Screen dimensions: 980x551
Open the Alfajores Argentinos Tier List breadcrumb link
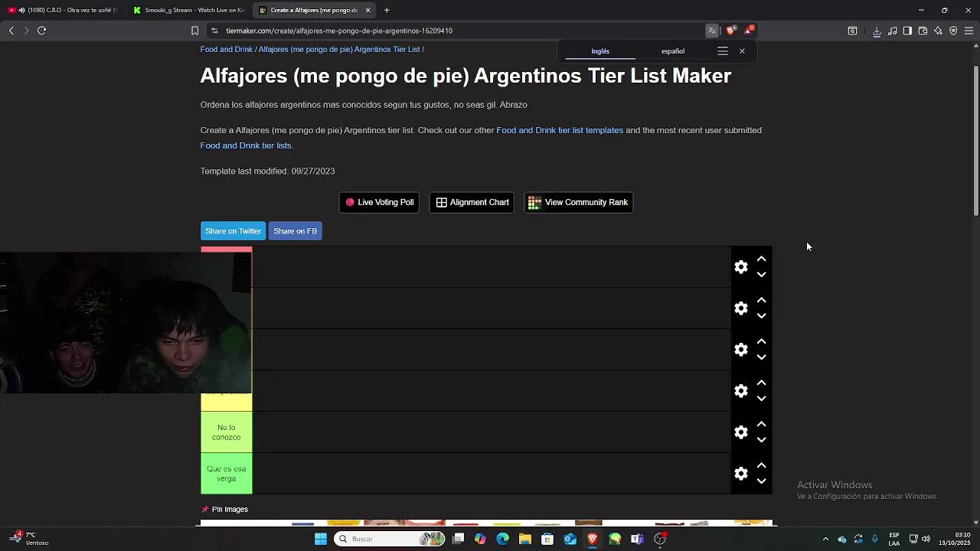click(339, 49)
